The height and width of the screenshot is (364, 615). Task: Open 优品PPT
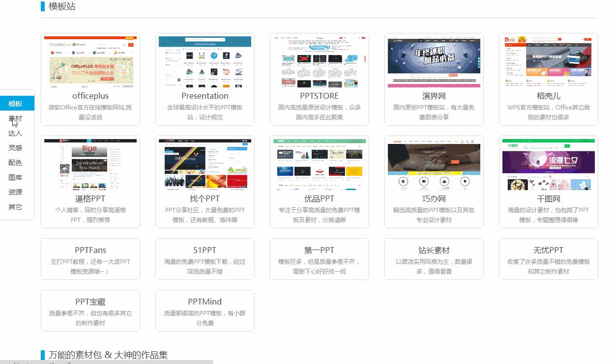coord(319,199)
